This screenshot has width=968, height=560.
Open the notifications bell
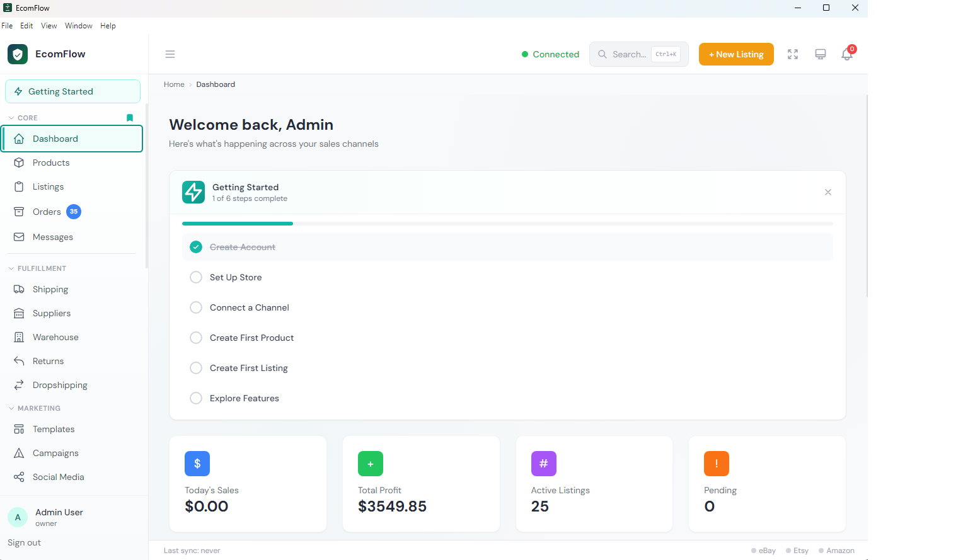[846, 54]
